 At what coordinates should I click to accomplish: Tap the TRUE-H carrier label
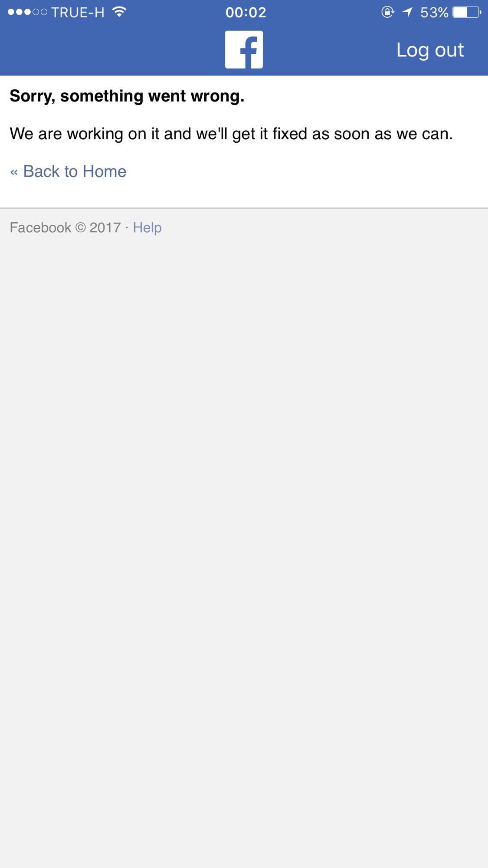[78, 12]
